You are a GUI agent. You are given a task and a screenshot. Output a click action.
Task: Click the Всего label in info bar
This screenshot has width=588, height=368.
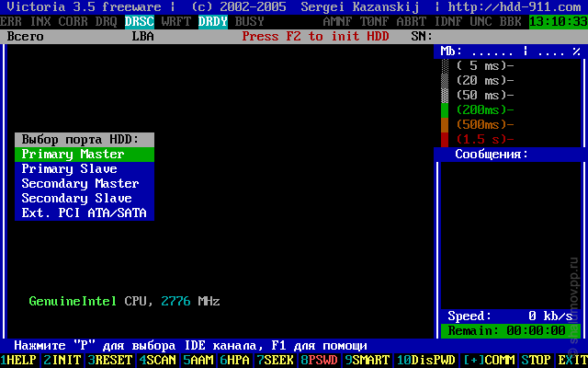(26, 37)
